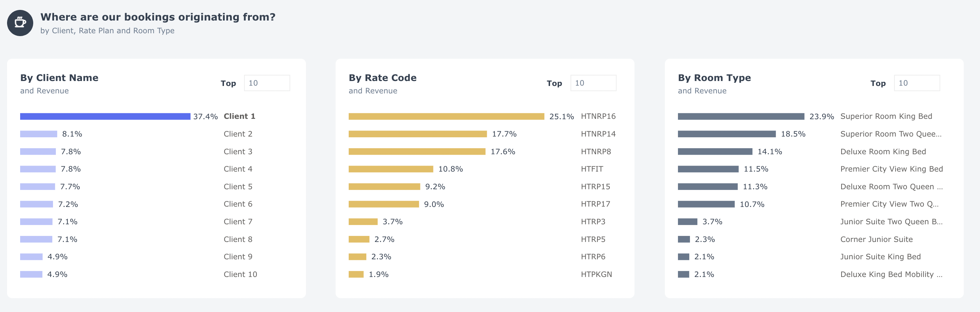
Task: Click the HTRP15 rate code bar
Action: point(384,187)
